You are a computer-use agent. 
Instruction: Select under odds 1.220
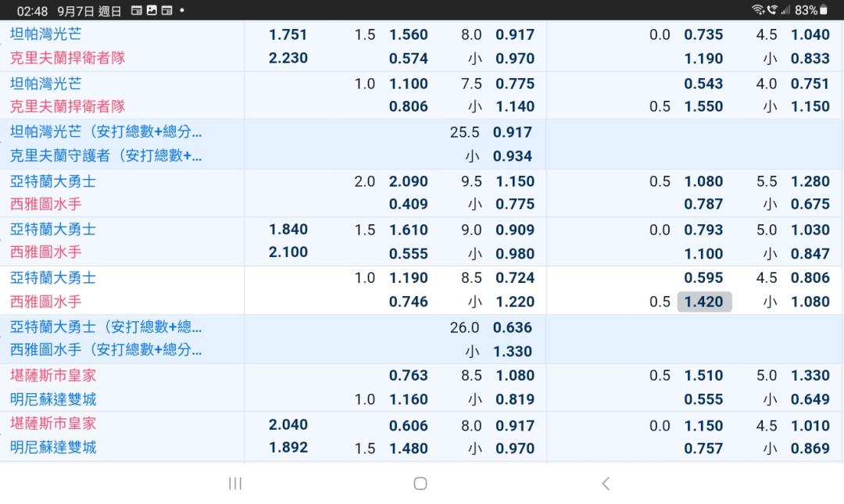[515, 302]
